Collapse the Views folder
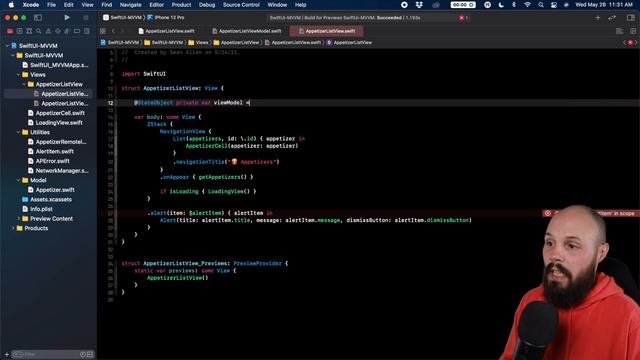The width and height of the screenshot is (640, 360). pyautogui.click(x=19, y=75)
